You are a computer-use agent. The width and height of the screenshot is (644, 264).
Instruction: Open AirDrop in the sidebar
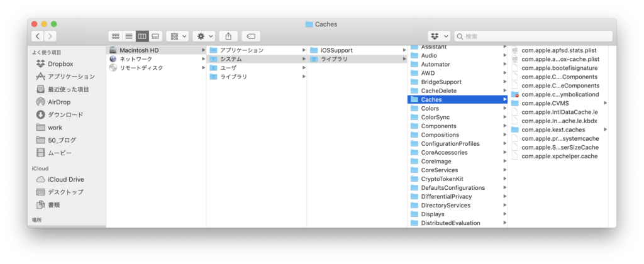click(x=61, y=102)
